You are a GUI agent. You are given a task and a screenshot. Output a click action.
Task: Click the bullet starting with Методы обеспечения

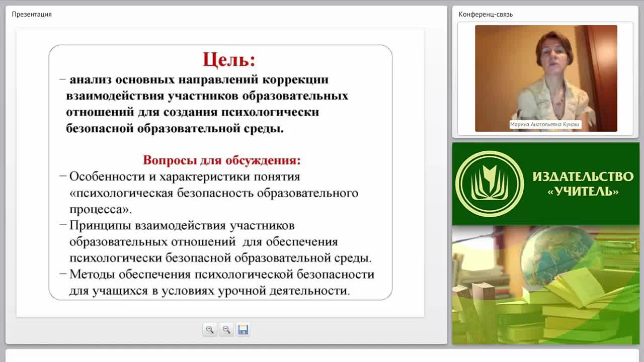tap(217, 283)
